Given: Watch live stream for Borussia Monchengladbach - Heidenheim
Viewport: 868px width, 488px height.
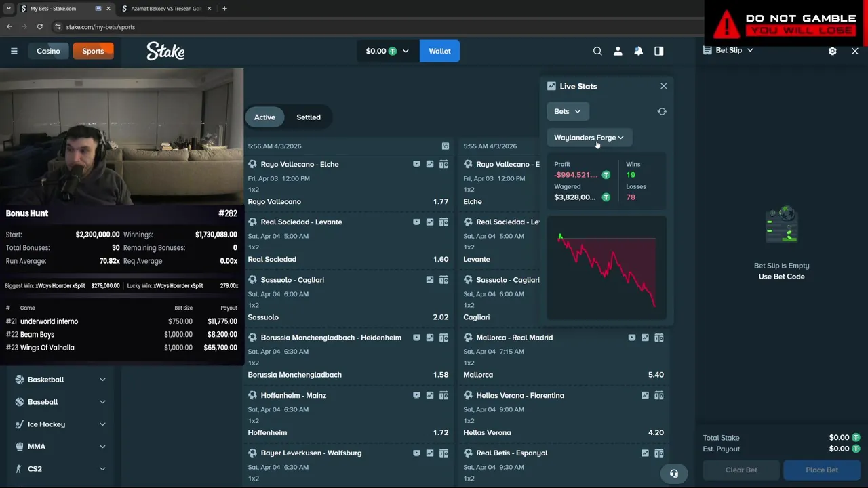Looking at the screenshot, I should 416,338.
